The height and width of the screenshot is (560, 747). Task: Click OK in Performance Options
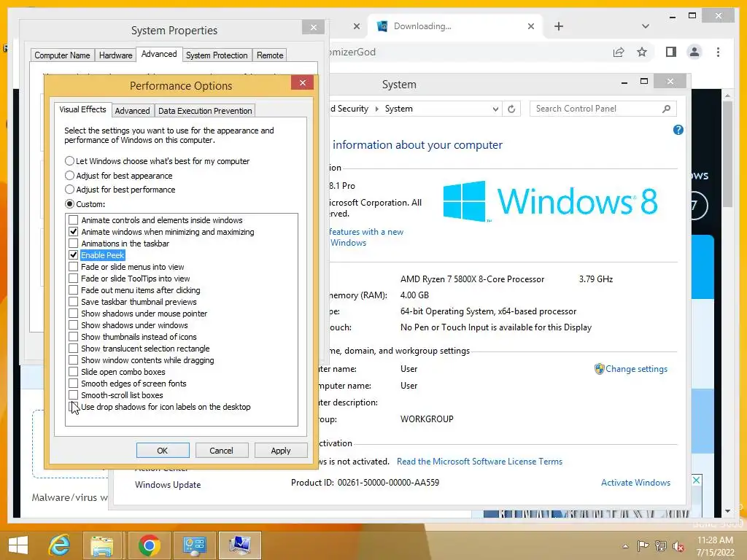click(x=163, y=451)
